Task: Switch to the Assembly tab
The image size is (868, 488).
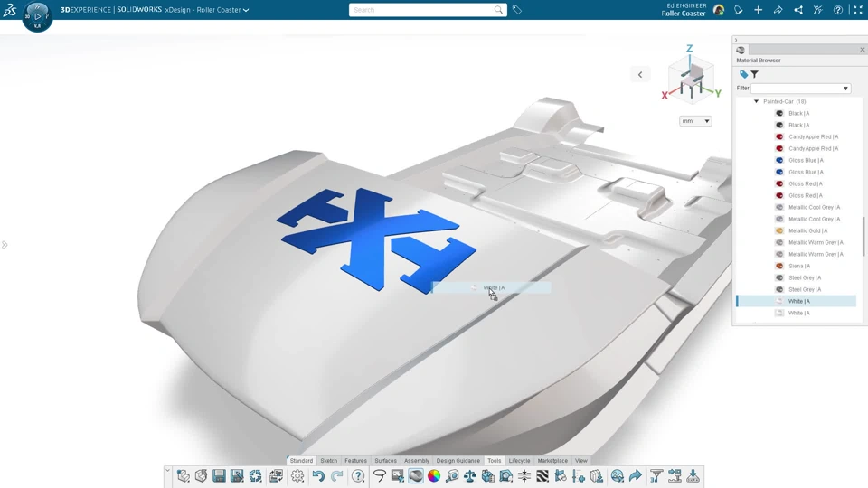Action: click(416, 460)
